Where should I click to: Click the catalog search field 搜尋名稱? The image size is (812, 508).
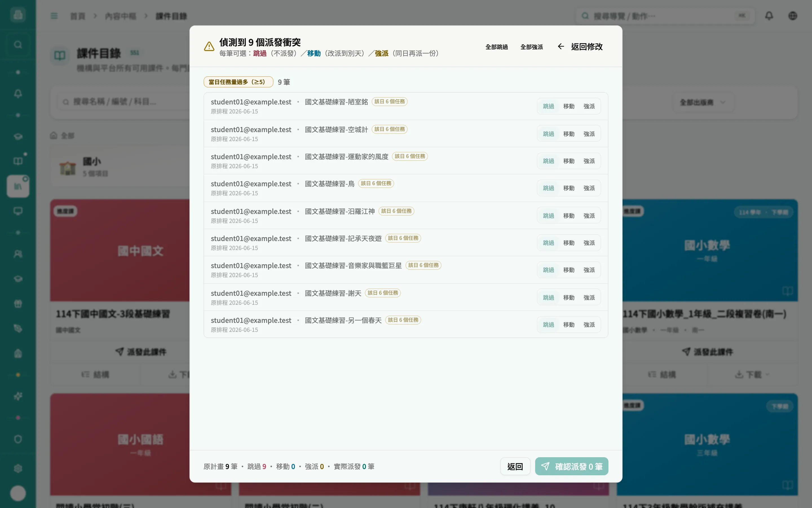point(124,102)
